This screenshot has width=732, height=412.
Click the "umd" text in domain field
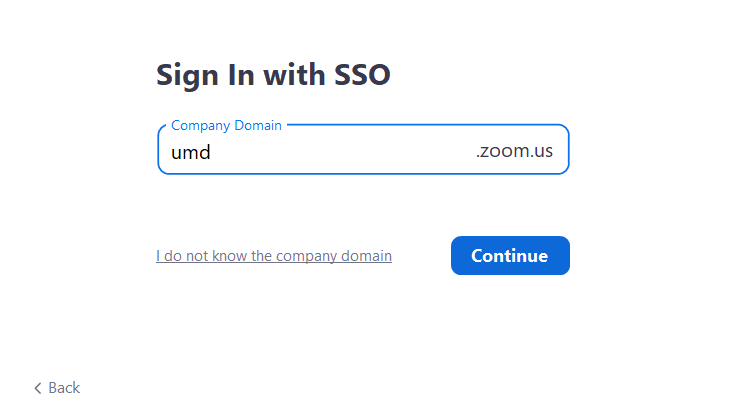point(190,153)
